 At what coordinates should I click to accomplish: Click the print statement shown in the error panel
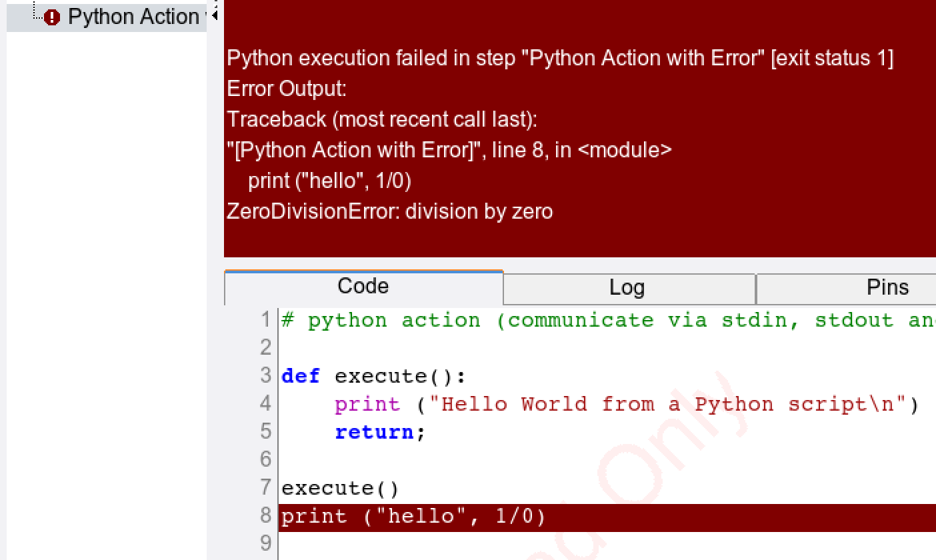(329, 181)
